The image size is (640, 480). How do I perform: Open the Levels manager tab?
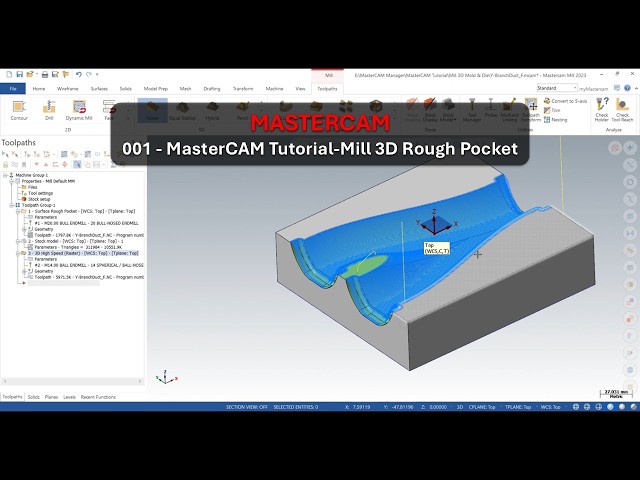pyautogui.click(x=69, y=397)
